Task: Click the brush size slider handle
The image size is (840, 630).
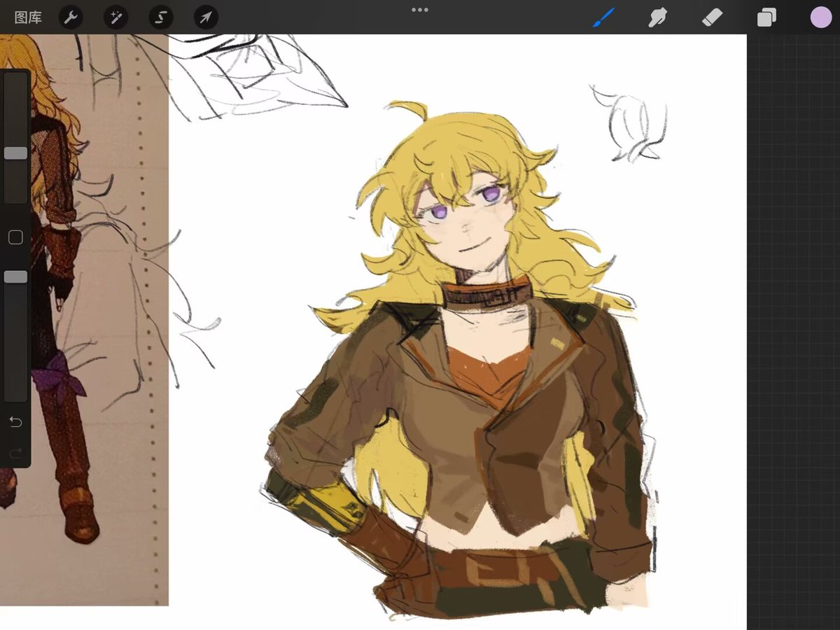Action: click(15, 153)
